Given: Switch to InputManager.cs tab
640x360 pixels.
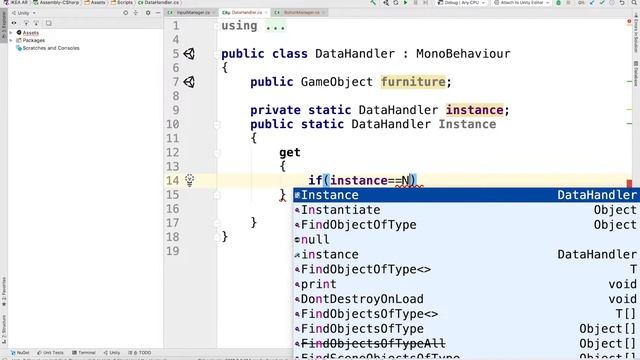Looking at the screenshot, I should tap(190, 13).
